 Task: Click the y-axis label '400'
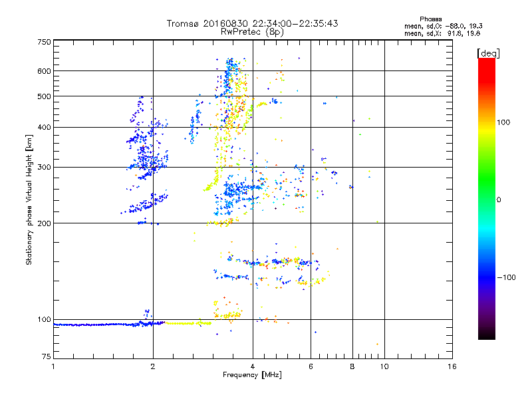point(44,127)
